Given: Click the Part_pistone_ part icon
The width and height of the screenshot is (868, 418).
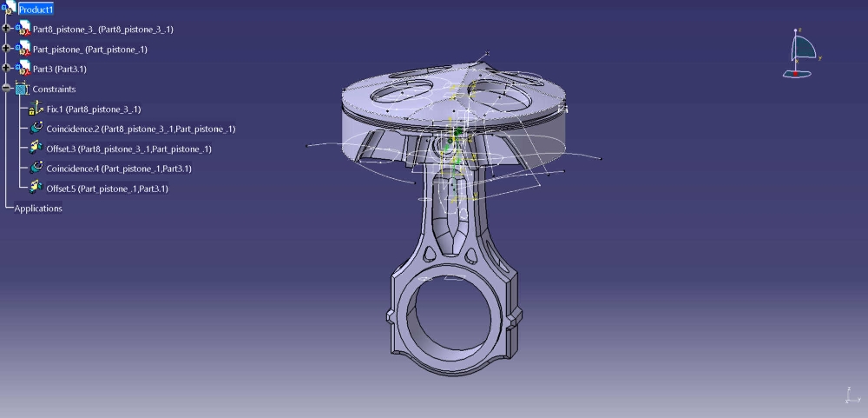Looking at the screenshot, I should [x=23, y=48].
